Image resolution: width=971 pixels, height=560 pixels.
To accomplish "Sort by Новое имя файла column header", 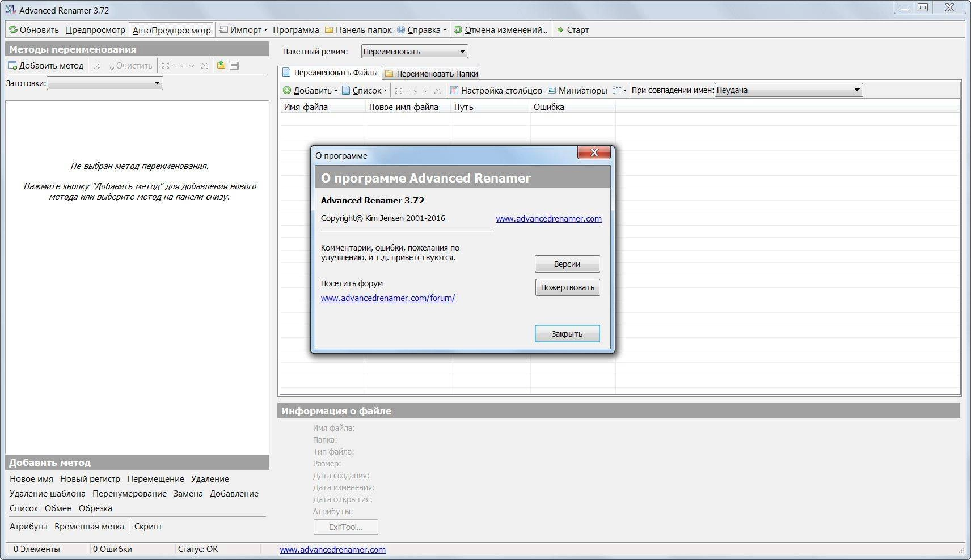I will pos(408,107).
